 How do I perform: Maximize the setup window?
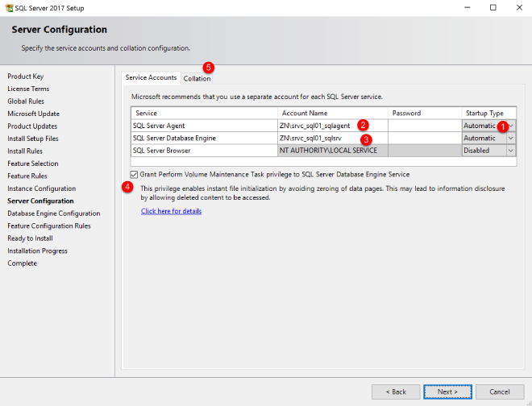(493, 7)
